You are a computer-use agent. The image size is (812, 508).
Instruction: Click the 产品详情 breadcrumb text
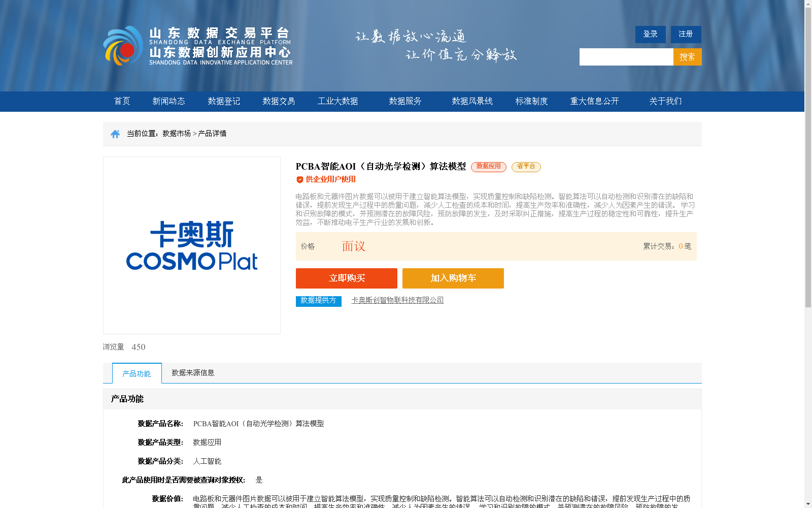pos(212,134)
